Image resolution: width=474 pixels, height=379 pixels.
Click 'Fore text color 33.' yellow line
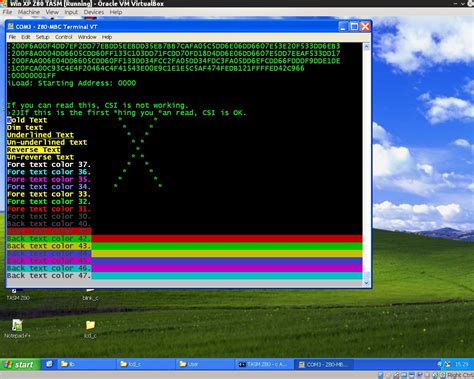click(49, 194)
